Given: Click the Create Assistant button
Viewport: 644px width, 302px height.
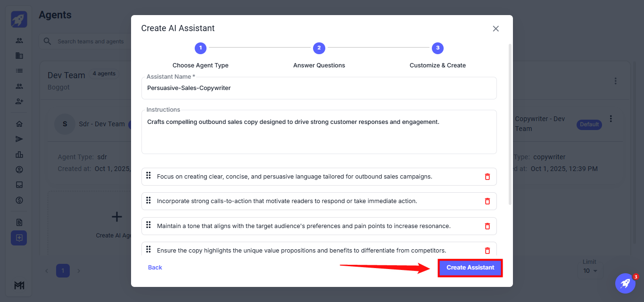Looking at the screenshot, I should 470,268.
